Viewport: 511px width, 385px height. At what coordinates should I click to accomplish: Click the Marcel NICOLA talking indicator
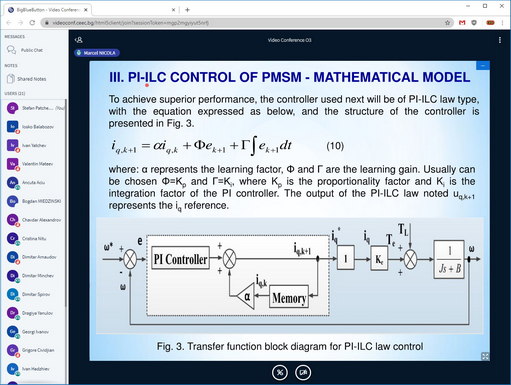click(97, 53)
